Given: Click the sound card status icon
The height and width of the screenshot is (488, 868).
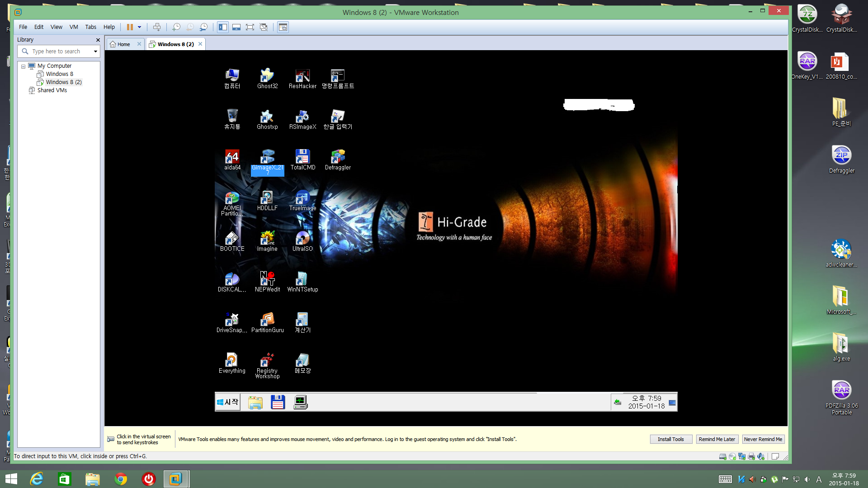Looking at the screenshot, I should pos(761,456).
